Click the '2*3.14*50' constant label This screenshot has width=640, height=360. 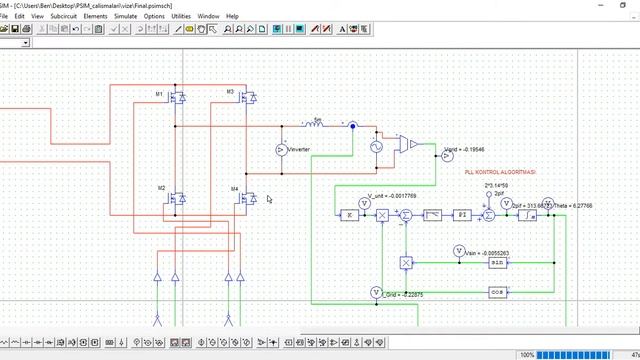click(496, 186)
